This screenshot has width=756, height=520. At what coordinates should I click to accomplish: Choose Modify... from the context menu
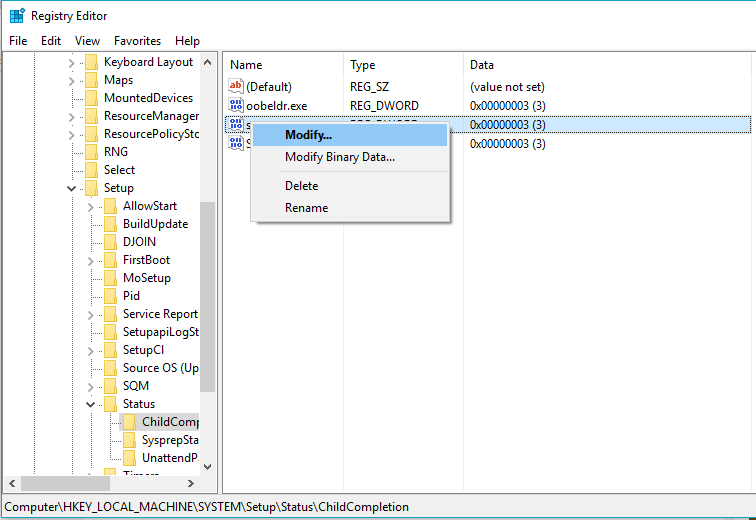tap(308, 135)
